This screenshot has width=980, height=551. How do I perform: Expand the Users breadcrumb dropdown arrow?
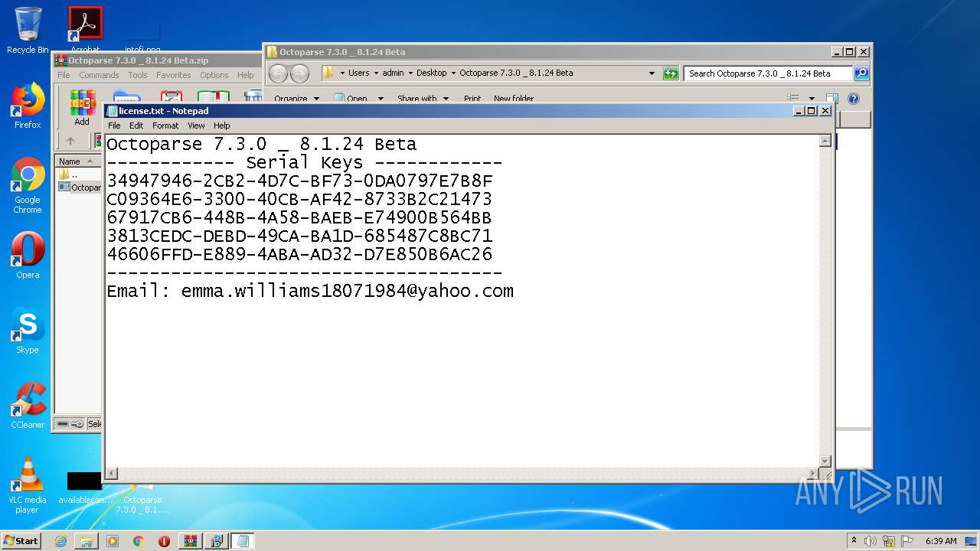[376, 73]
